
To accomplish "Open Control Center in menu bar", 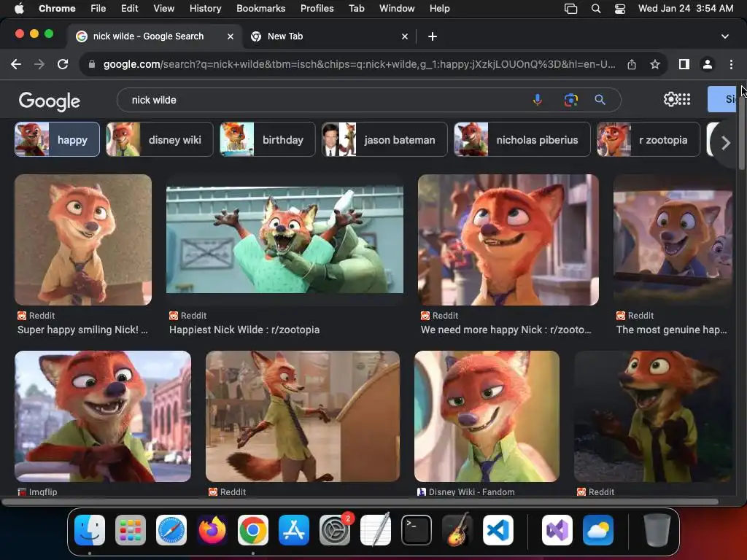I will [620, 9].
